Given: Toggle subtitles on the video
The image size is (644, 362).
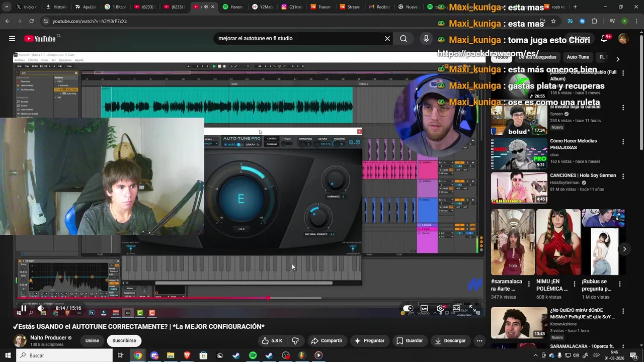Looking at the screenshot, I should 424,308.
